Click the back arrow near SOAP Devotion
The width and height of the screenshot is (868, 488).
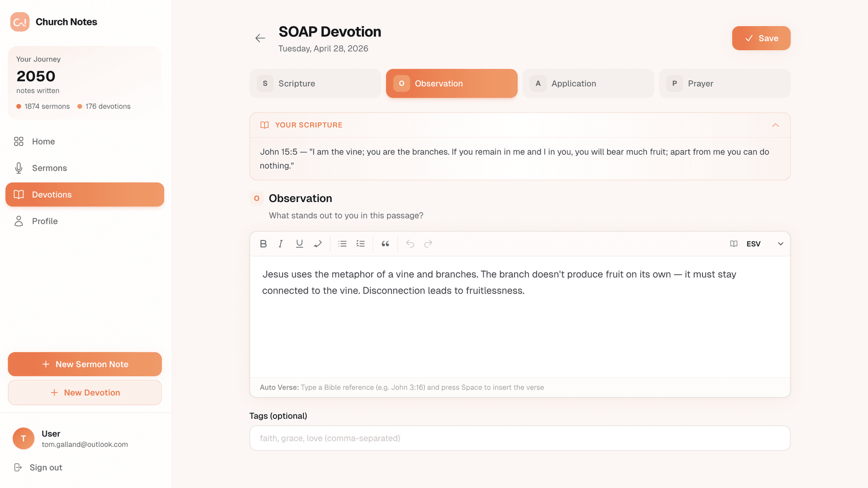[260, 38]
